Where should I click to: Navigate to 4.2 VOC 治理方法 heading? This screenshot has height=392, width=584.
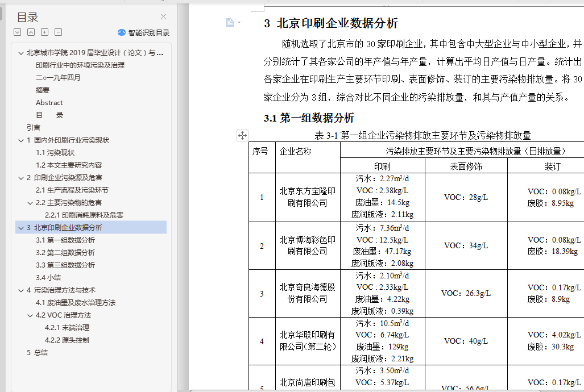(x=63, y=315)
